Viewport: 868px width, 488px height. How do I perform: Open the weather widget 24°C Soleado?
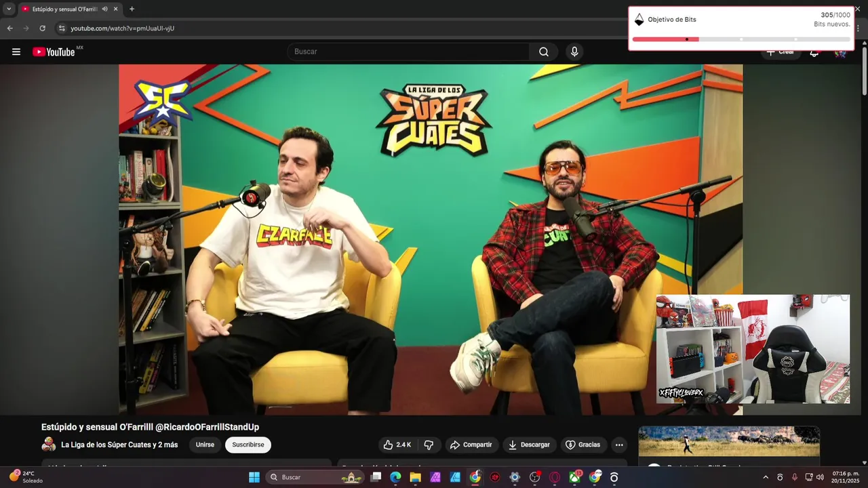(x=26, y=477)
